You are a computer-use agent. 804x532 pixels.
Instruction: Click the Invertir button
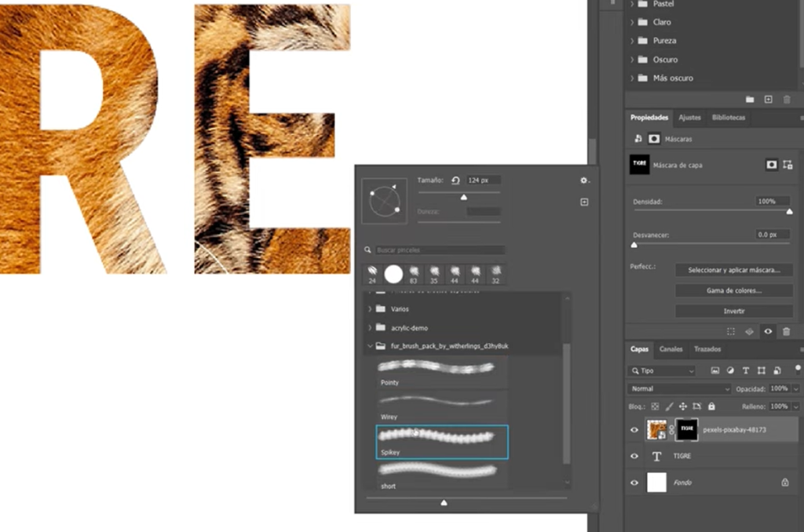[733, 310]
